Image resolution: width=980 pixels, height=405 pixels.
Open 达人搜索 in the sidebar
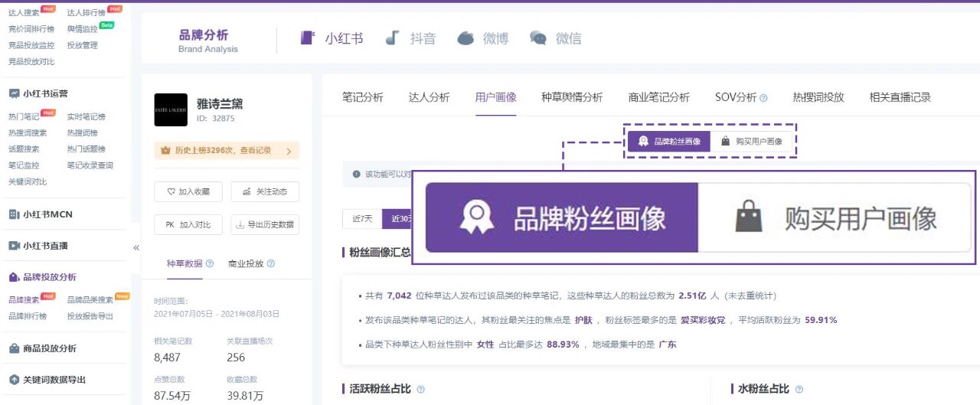click(x=24, y=12)
